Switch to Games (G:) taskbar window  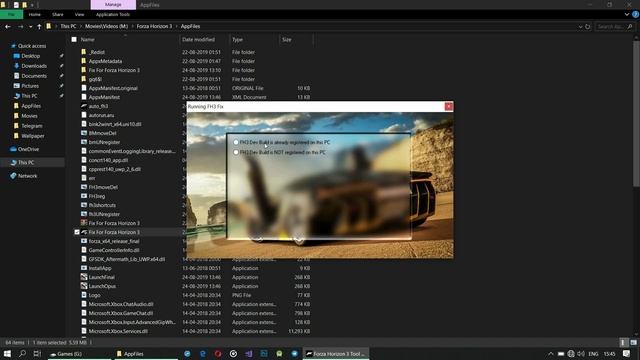click(x=79, y=354)
